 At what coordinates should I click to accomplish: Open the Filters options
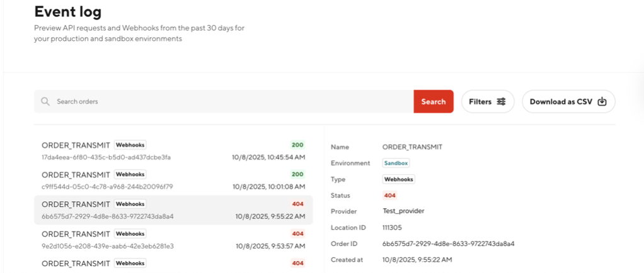pos(487,101)
